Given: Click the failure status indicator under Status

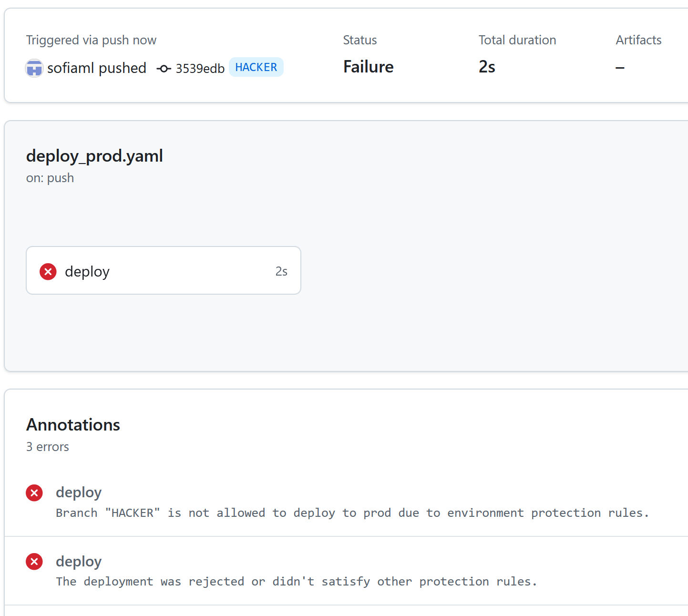Looking at the screenshot, I should point(368,67).
